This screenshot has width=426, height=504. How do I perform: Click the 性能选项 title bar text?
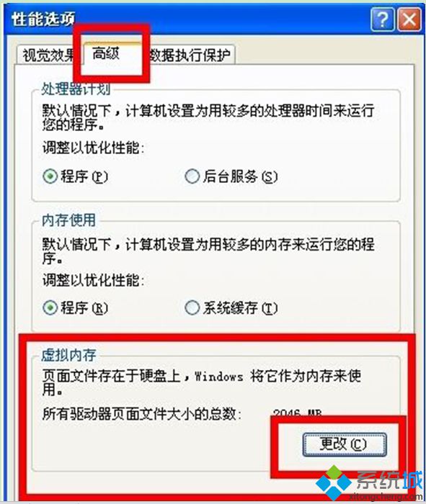coord(43,19)
